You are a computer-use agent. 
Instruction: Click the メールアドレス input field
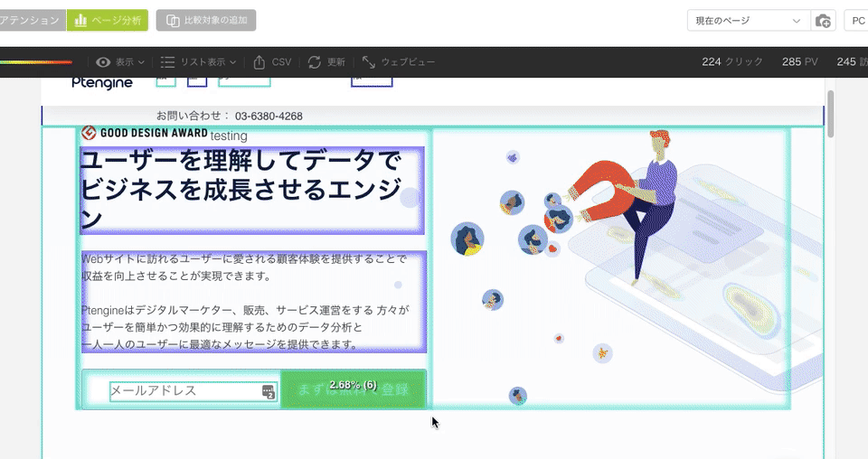pos(193,390)
